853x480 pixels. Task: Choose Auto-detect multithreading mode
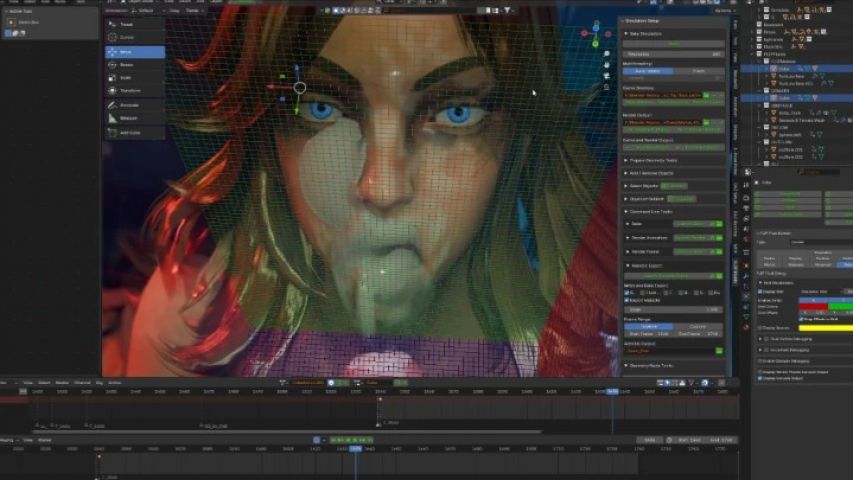pos(648,71)
